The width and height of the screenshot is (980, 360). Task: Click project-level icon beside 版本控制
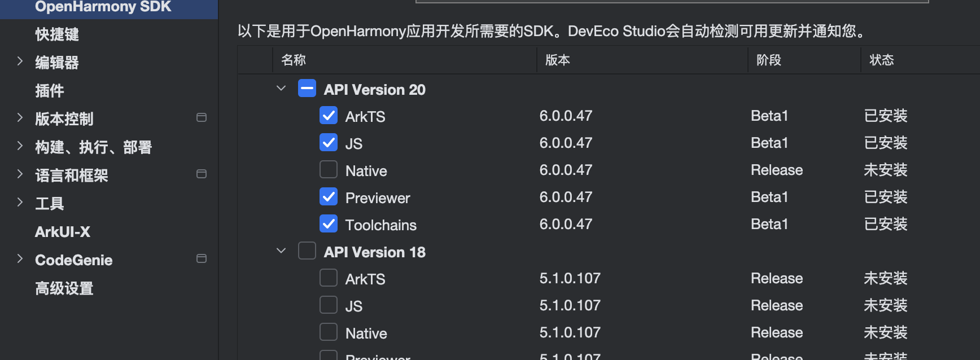point(201,117)
